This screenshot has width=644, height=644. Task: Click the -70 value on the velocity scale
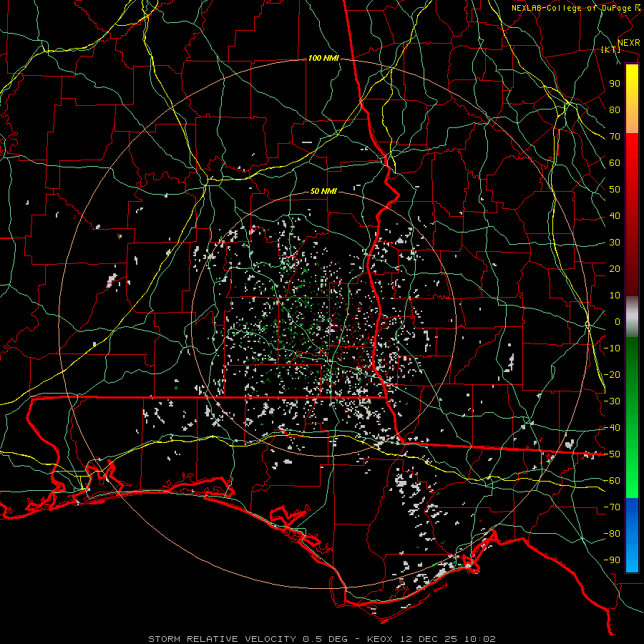coord(612,507)
